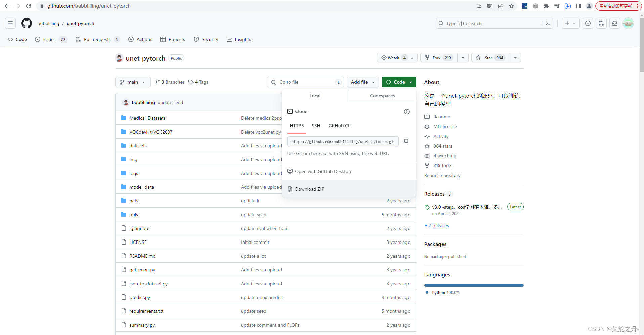Open the browser profile icon
644x335 pixels.
point(589,6)
